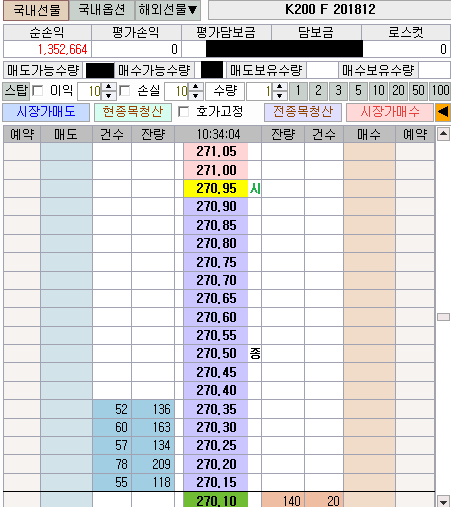Increase the 수량 quantity stepper
The image size is (451, 507).
click(280, 87)
